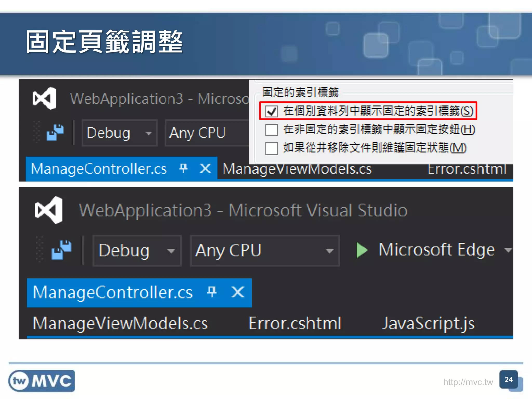Open Debug configuration dropdown in upper toolbar
The image size is (532, 399).
tap(119, 133)
